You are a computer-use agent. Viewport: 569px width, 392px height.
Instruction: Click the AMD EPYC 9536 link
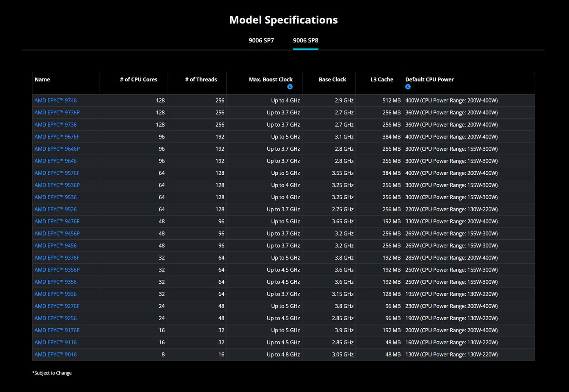click(x=56, y=197)
